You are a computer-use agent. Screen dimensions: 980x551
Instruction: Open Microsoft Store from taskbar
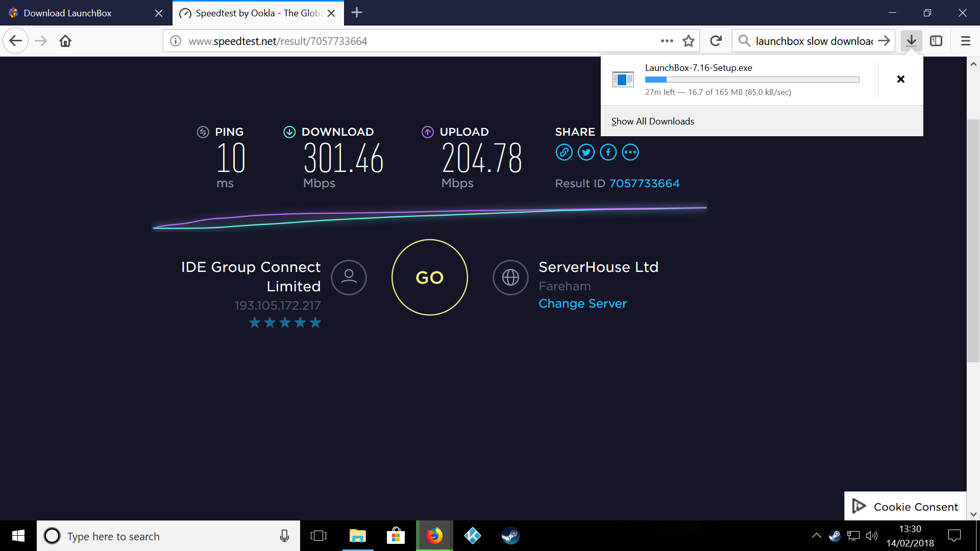point(396,536)
